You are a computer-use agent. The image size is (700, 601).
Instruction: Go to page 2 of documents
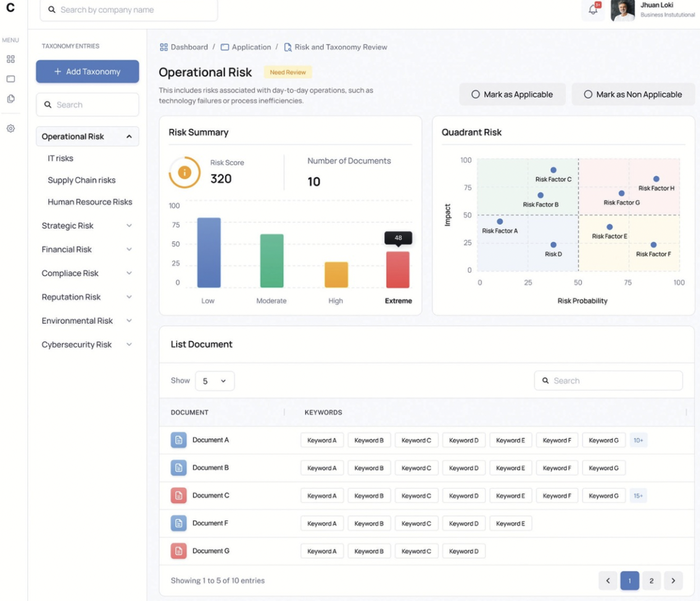(x=651, y=581)
